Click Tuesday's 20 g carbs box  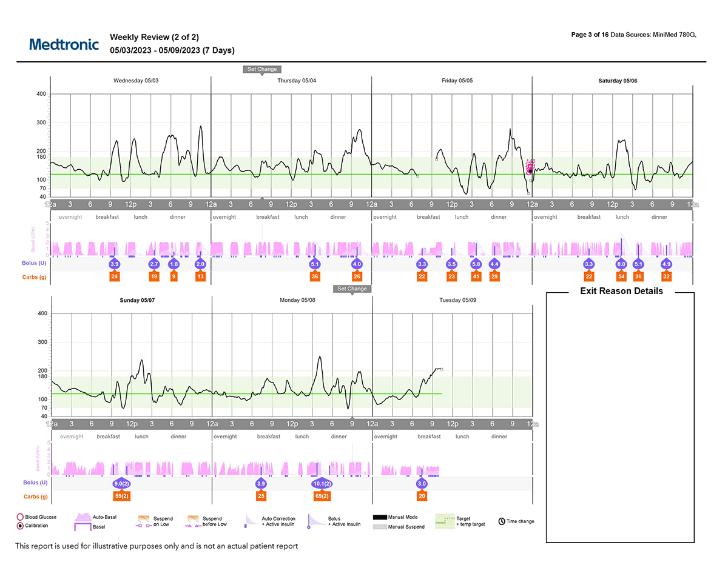(422, 497)
